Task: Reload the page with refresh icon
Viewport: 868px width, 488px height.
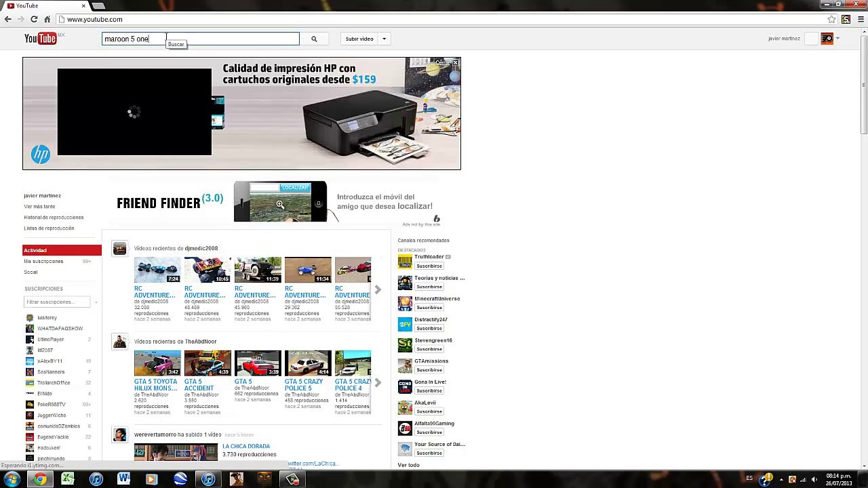Action: [x=34, y=19]
